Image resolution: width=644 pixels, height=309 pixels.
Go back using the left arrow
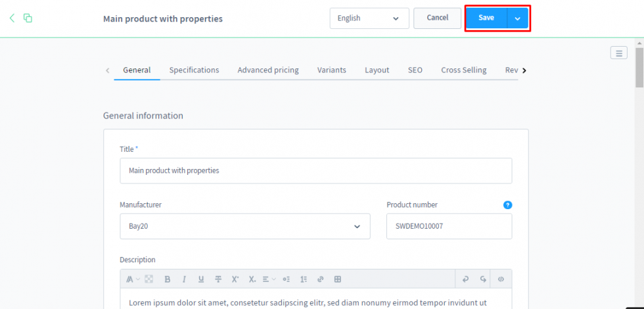(x=12, y=18)
